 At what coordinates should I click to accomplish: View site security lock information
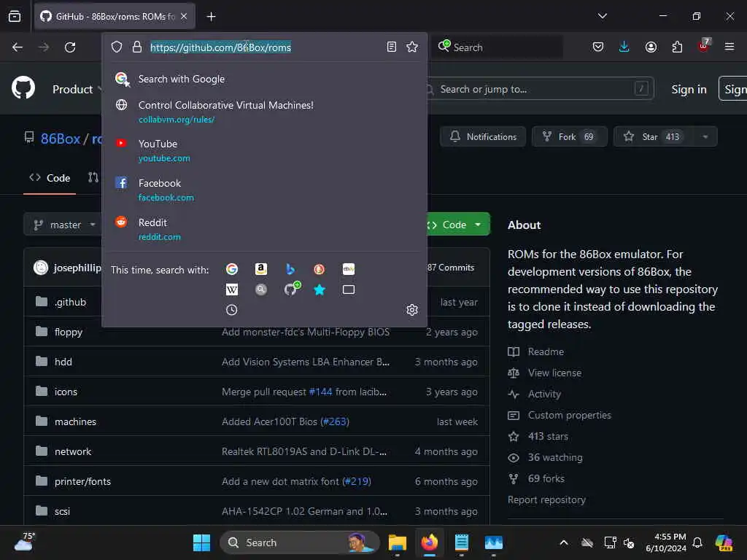[x=137, y=47]
